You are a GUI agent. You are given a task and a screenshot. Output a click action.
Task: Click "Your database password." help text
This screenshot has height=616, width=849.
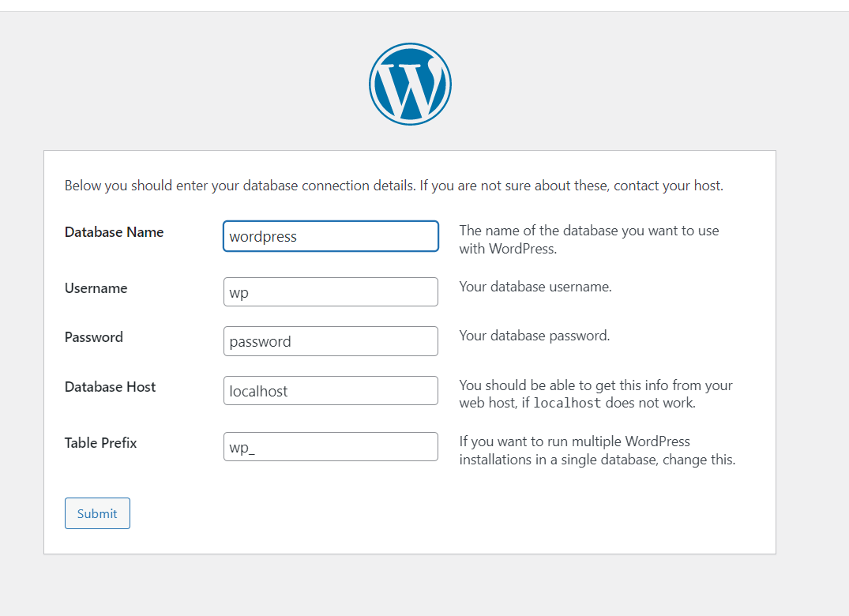(535, 336)
